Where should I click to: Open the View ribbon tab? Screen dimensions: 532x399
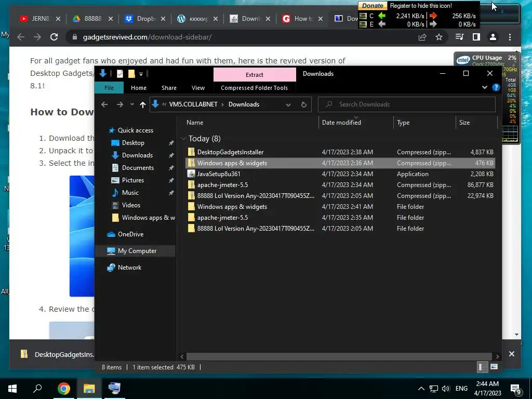[198, 87]
